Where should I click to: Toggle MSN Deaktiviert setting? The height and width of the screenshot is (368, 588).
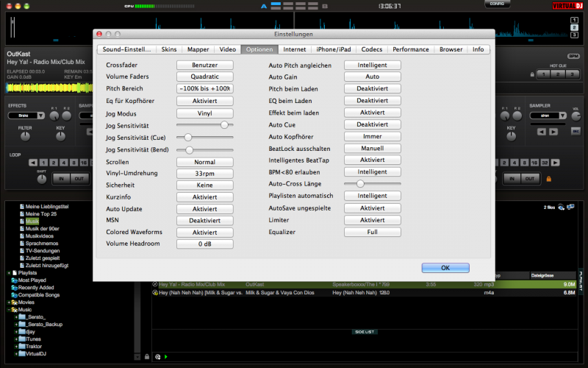pos(205,220)
